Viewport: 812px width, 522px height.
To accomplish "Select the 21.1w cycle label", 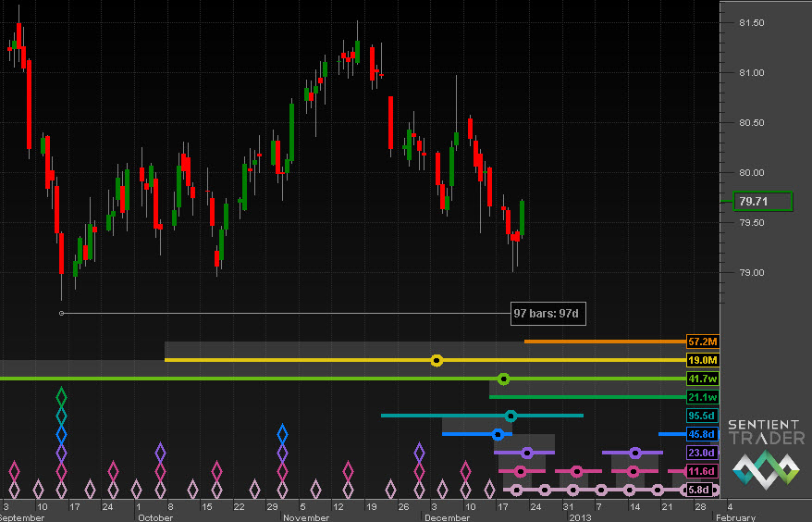I will tap(702, 397).
